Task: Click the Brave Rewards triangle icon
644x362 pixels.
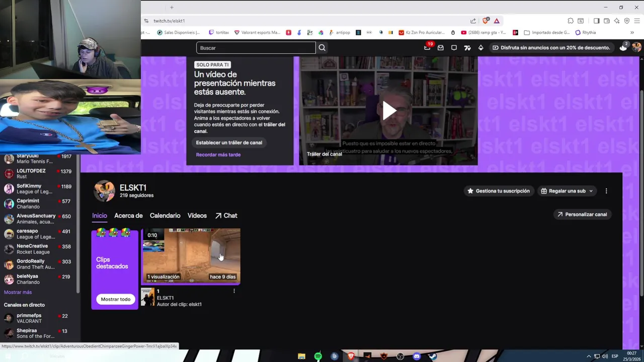Action: pos(497,21)
